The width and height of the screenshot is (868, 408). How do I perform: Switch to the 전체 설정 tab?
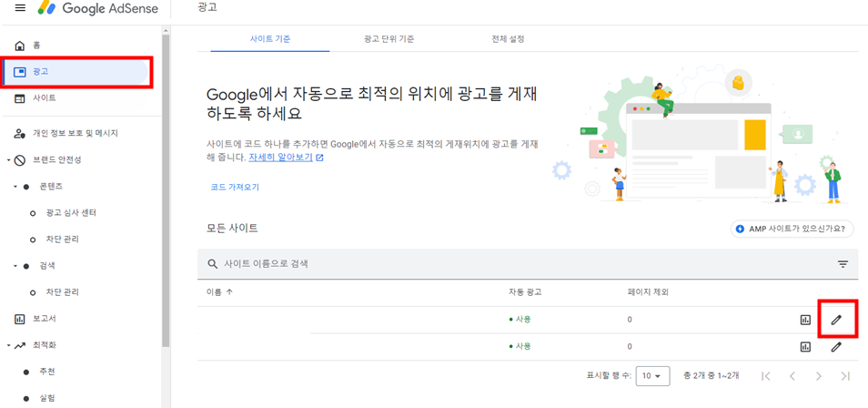coord(508,39)
